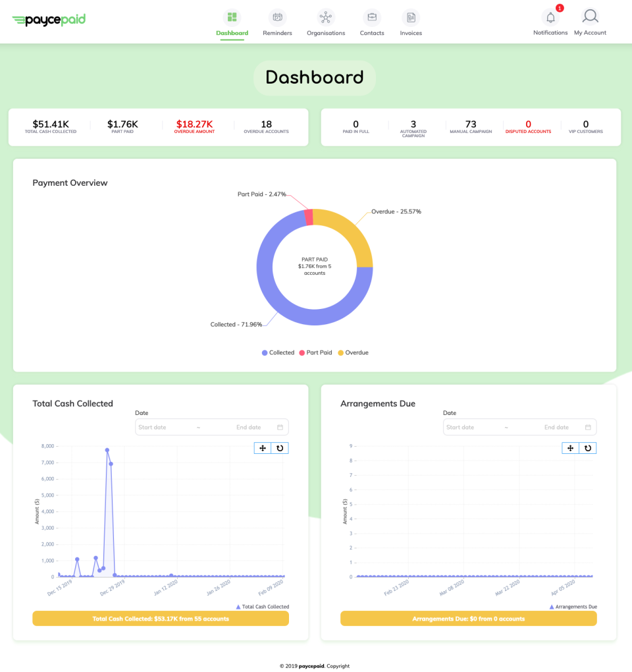Click the paycepaid copyright link

click(311, 665)
